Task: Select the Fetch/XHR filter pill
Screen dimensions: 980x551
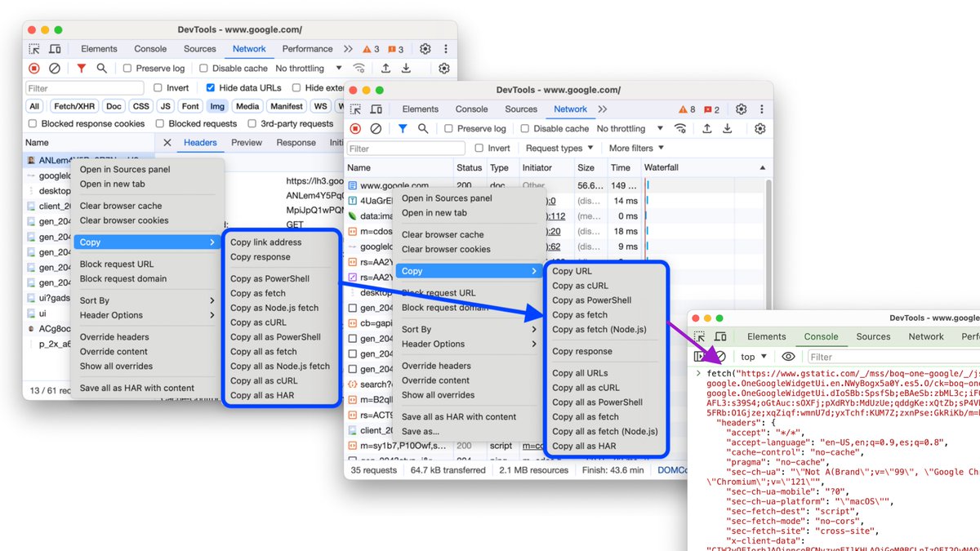Action: click(x=75, y=106)
